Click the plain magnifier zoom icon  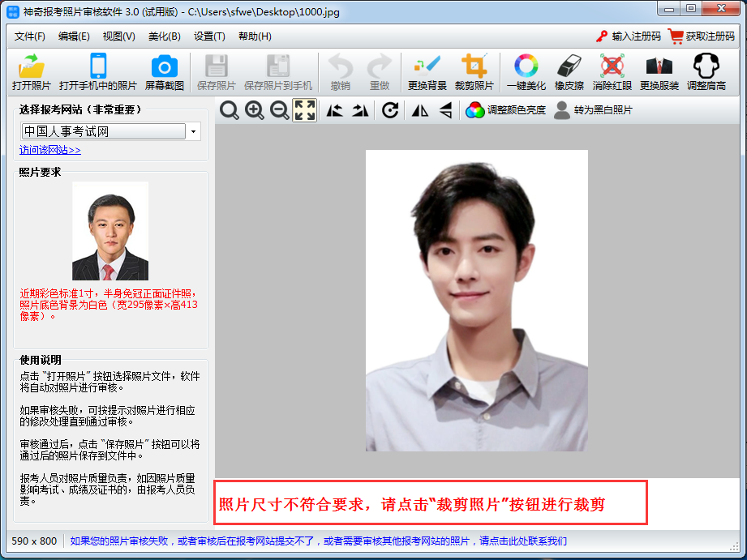coord(230,110)
